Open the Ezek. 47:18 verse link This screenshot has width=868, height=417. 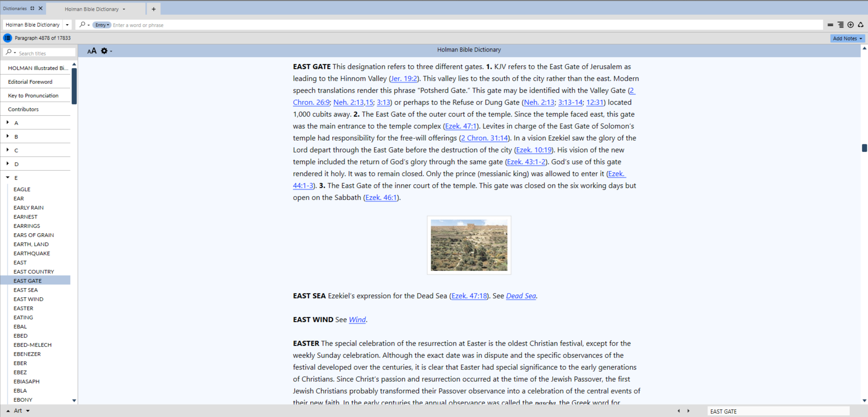click(x=469, y=296)
